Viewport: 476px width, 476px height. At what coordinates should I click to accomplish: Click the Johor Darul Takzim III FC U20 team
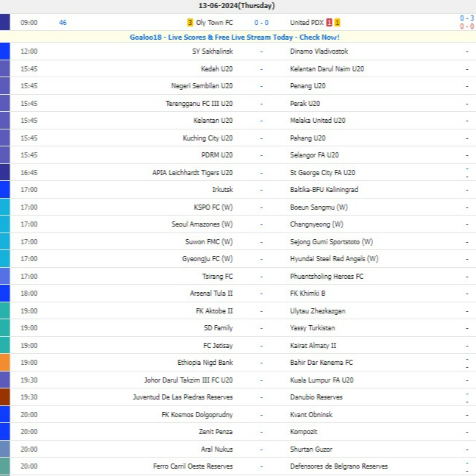pyautogui.click(x=188, y=380)
